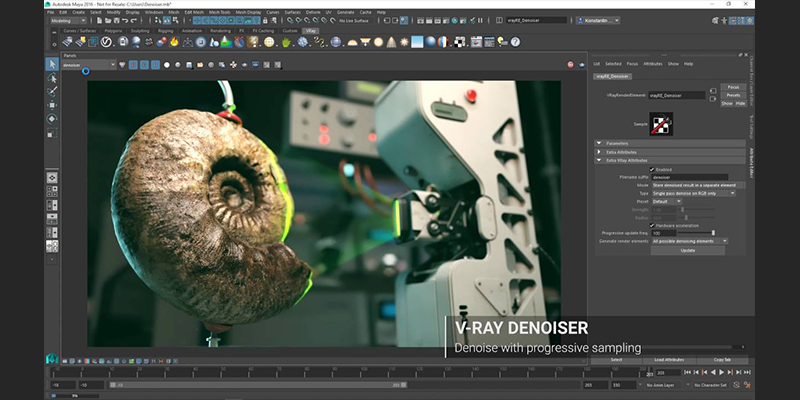Click the save scene disk icon
This screenshot has height=400, width=800.
[x=116, y=20]
